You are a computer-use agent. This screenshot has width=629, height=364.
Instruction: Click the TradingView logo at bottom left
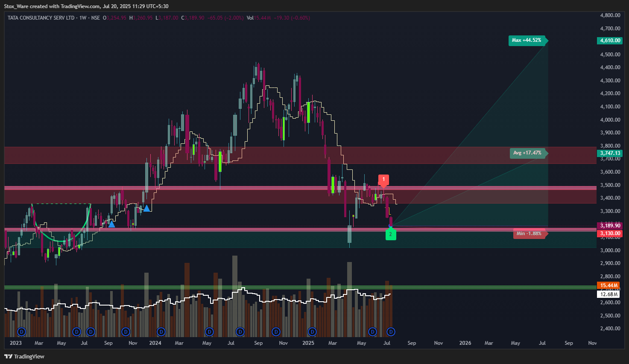(24, 356)
